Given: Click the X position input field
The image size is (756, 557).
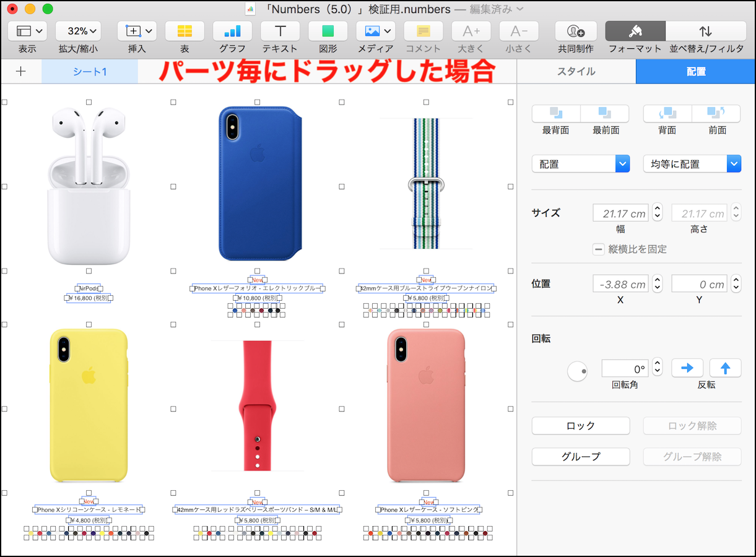Looking at the screenshot, I should pos(621,284).
